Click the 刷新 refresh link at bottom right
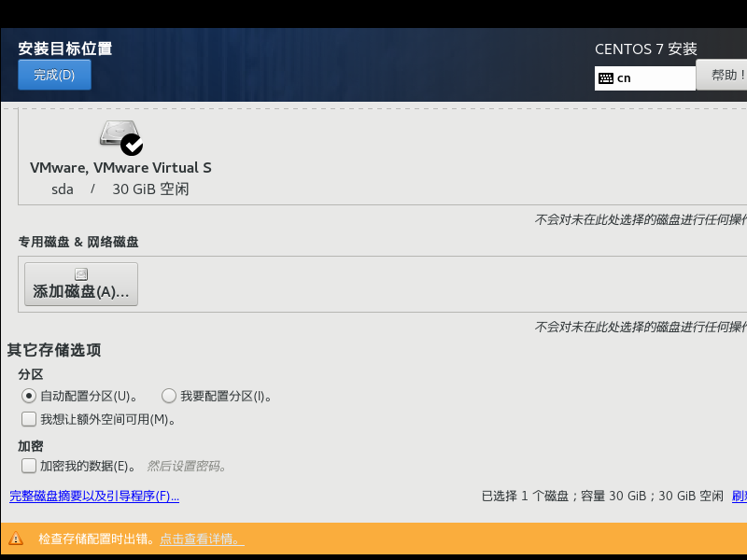The image size is (747, 560). pos(740,497)
